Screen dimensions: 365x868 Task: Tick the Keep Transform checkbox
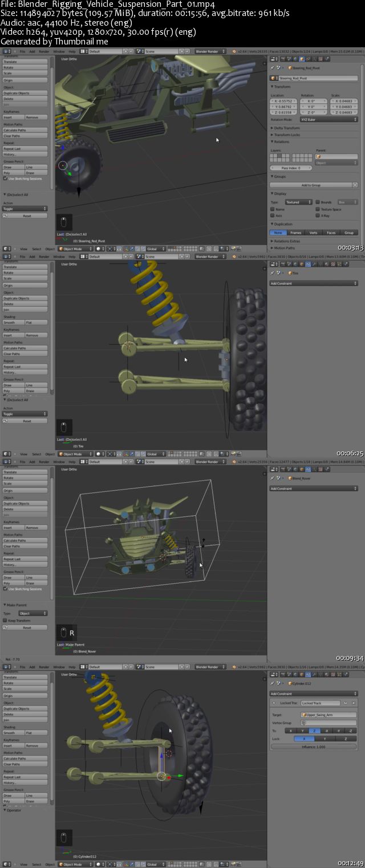click(5, 620)
